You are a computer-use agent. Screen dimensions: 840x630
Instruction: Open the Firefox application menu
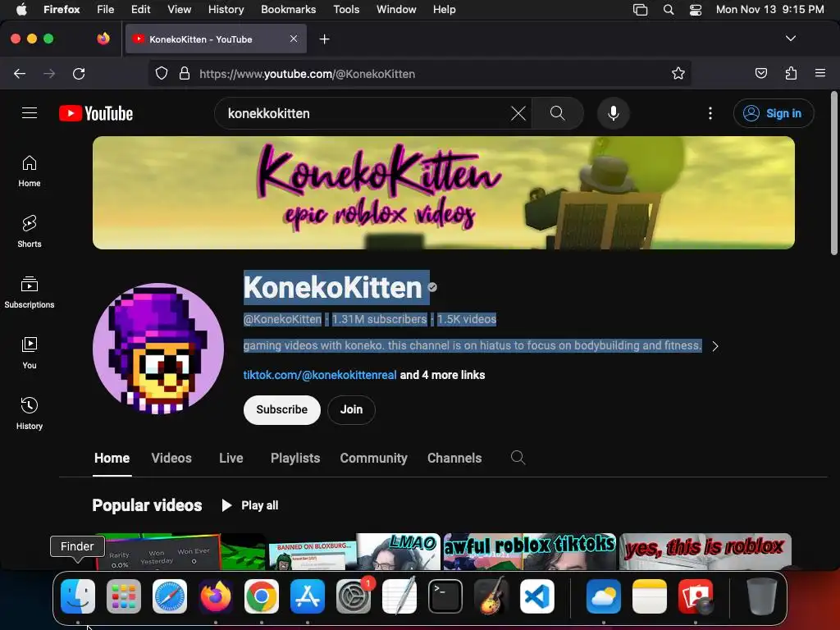819,73
